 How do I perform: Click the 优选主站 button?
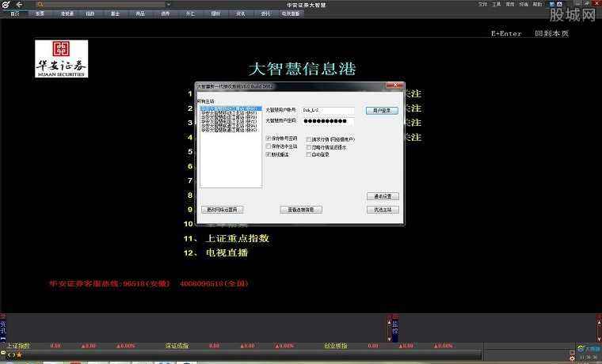tap(383, 210)
